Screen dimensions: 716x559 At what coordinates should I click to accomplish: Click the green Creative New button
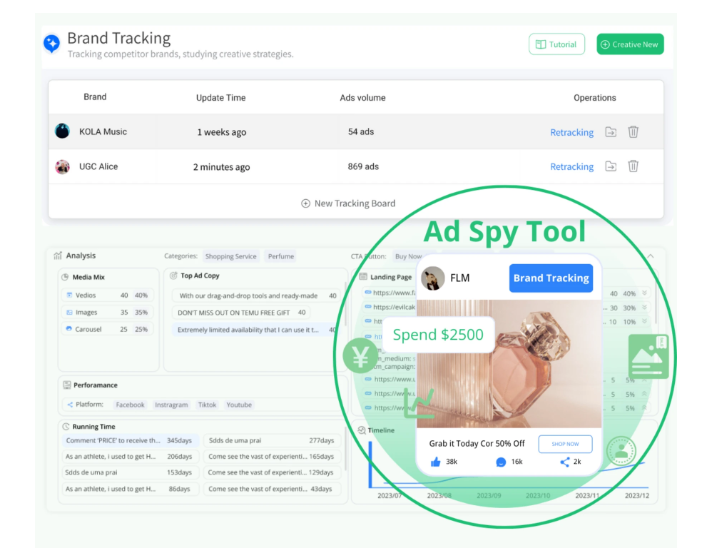point(630,44)
